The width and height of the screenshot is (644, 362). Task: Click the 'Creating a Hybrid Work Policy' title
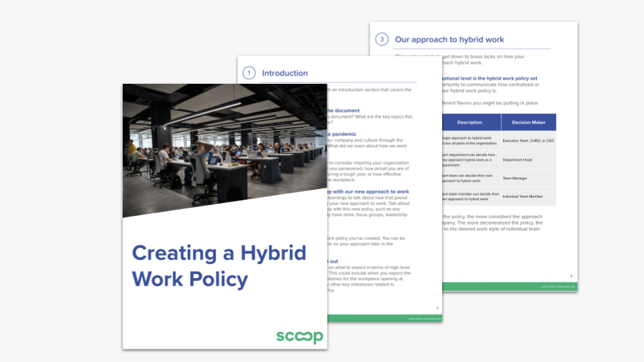[219, 266]
